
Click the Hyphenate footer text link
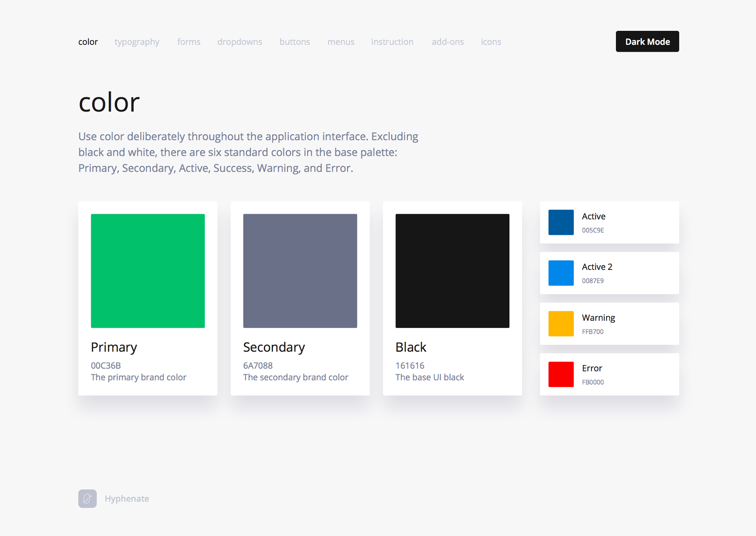(127, 499)
